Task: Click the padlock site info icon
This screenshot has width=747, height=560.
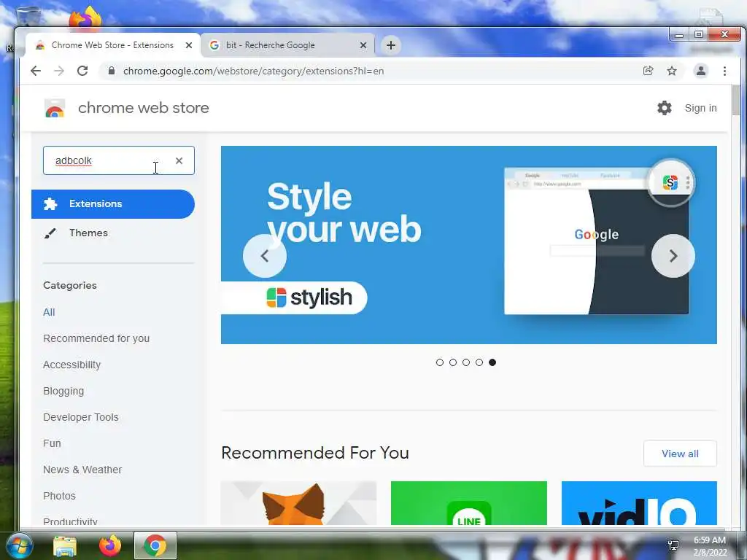Action: (x=112, y=71)
